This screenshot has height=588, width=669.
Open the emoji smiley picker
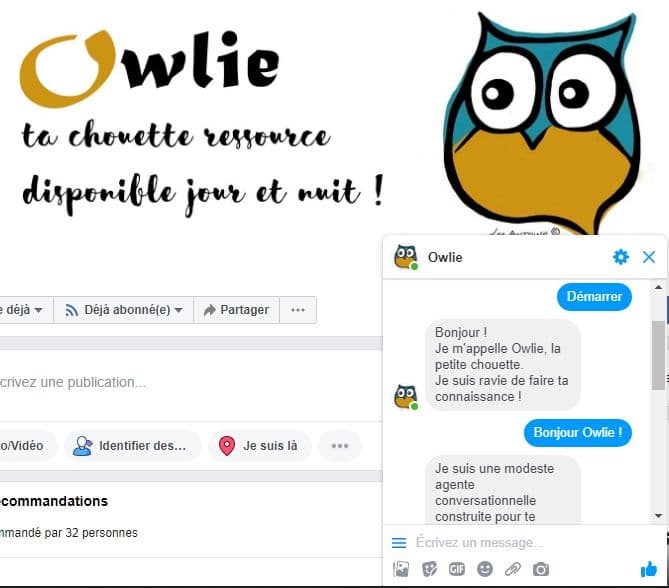(x=485, y=569)
